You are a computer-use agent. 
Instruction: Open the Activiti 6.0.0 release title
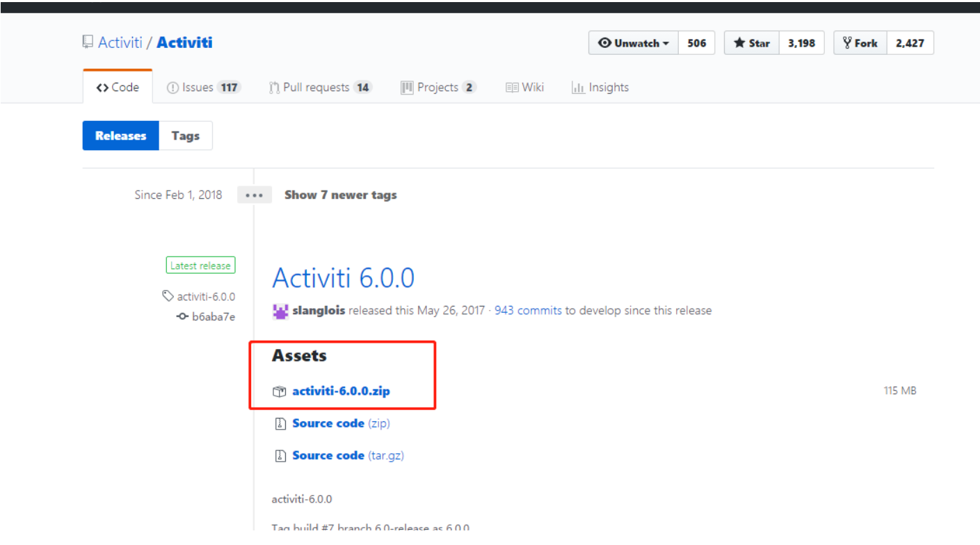tap(344, 278)
